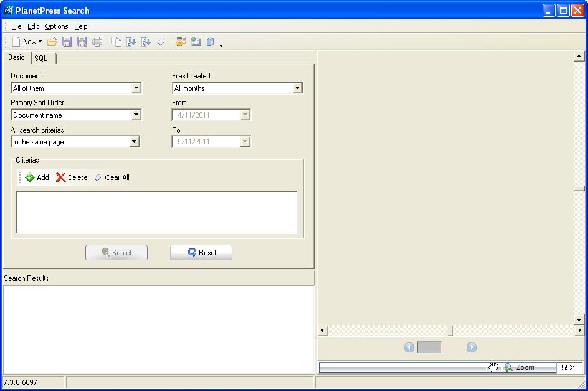Click the Save As floppy-with-pencil icon
The width and height of the screenshot is (588, 391).
[82, 42]
